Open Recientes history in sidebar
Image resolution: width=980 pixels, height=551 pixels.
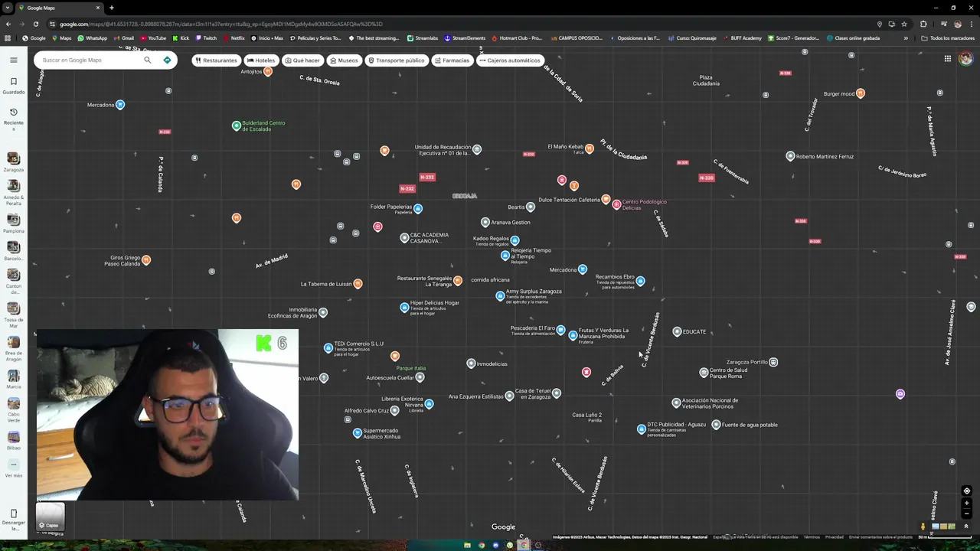pos(13,117)
